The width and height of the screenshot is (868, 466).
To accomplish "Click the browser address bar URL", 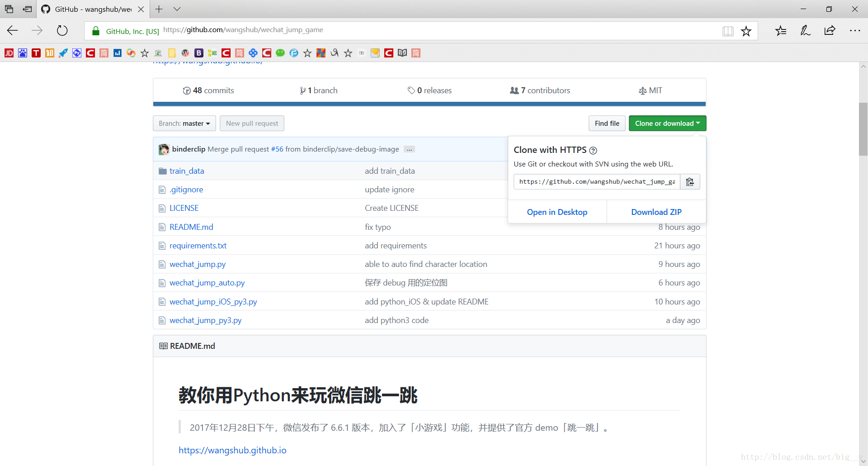I will pyautogui.click(x=243, y=30).
